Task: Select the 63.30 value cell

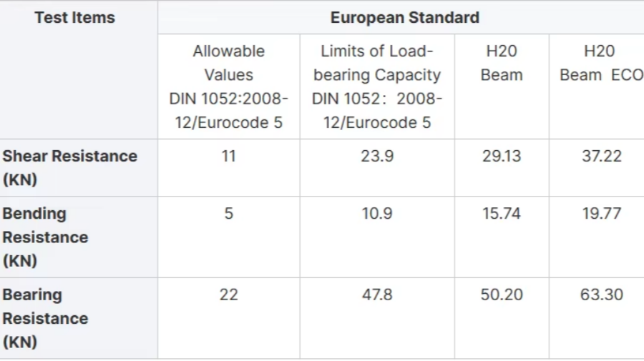Action: click(601, 295)
